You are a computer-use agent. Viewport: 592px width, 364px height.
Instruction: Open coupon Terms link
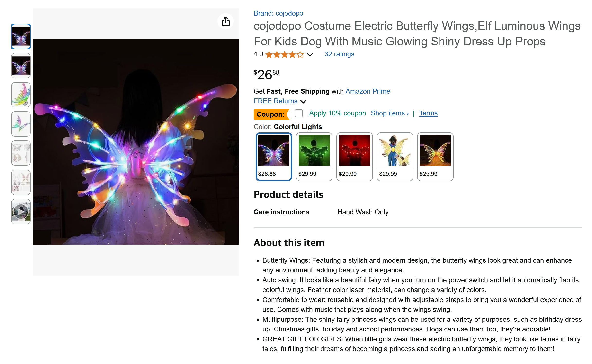click(x=428, y=113)
